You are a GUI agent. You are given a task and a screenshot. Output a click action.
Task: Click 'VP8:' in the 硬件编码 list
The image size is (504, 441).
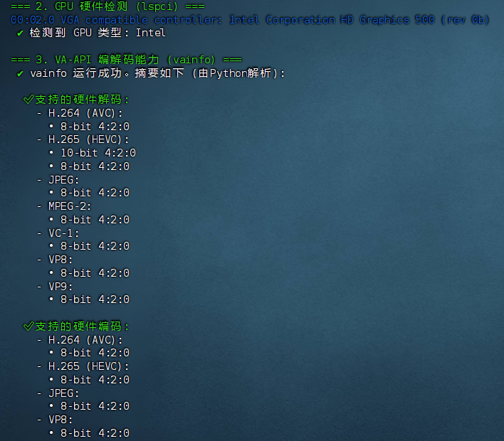tap(61, 420)
